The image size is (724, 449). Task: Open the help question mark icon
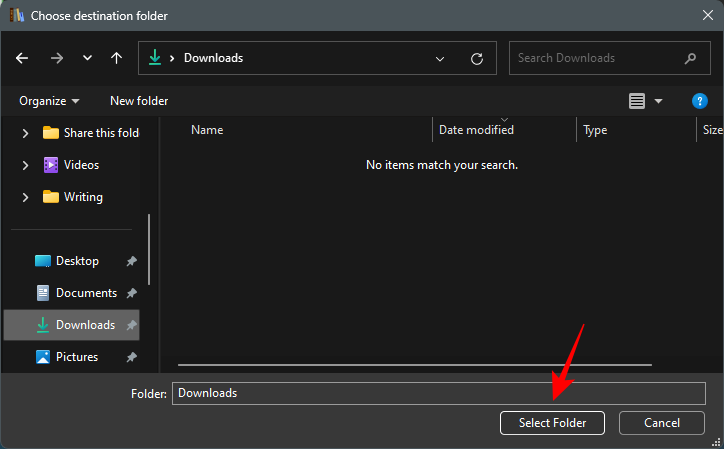[x=700, y=101]
